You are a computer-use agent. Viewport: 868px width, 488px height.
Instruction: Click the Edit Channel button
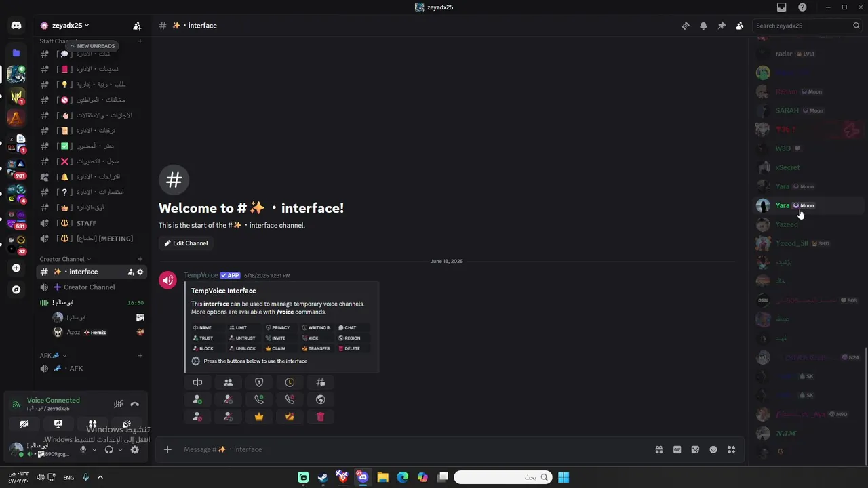pyautogui.click(x=186, y=243)
